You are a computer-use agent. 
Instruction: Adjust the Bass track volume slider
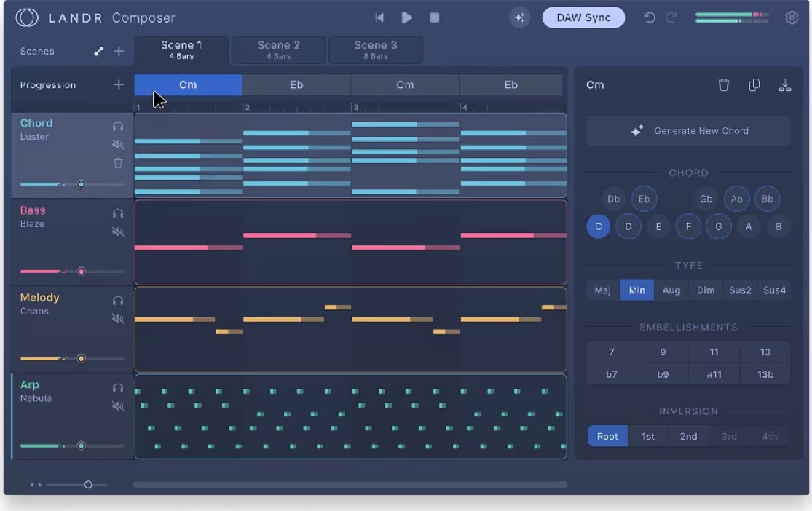[72, 272]
